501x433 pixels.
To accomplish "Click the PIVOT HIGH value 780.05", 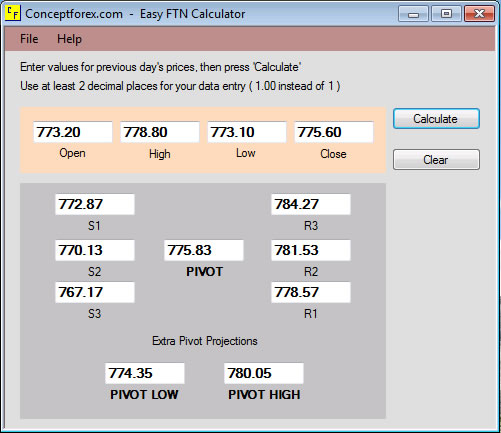I will pyautogui.click(x=264, y=373).
